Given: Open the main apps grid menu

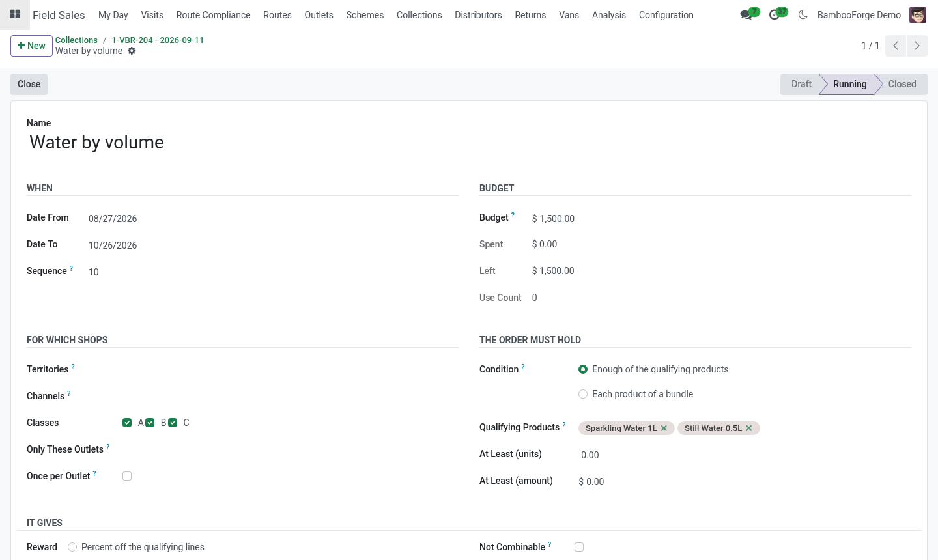Looking at the screenshot, I should coord(15,14).
